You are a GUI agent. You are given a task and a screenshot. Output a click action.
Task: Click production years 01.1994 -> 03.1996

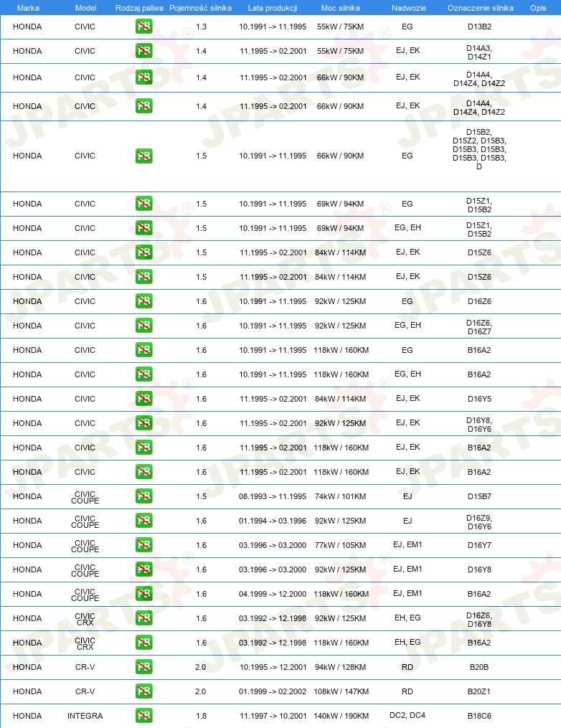[x=273, y=521]
